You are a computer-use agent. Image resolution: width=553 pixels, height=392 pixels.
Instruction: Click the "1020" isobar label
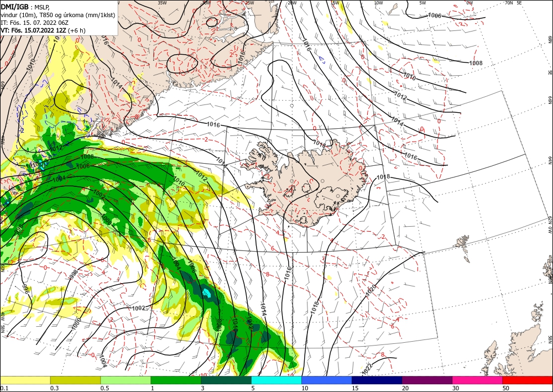click(x=372, y=291)
